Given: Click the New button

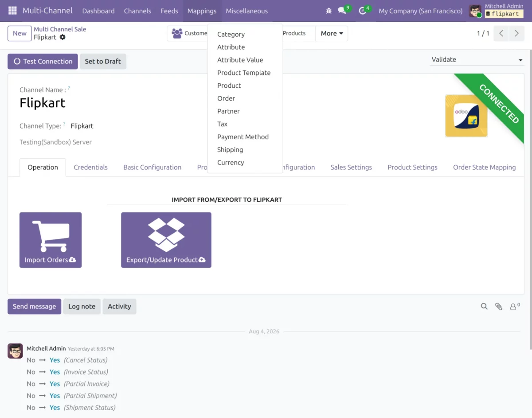Looking at the screenshot, I should point(20,33).
